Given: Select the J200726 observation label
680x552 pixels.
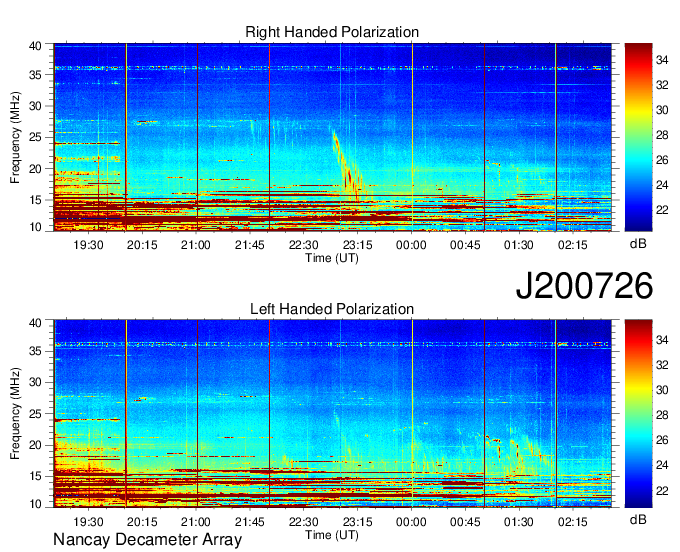Looking at the screenshot, I should [x=584, y=286].
